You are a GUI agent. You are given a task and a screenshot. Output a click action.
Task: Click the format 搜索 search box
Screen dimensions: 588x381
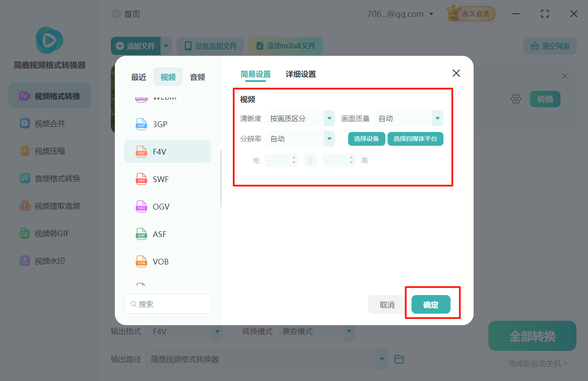tap(168, 303)
